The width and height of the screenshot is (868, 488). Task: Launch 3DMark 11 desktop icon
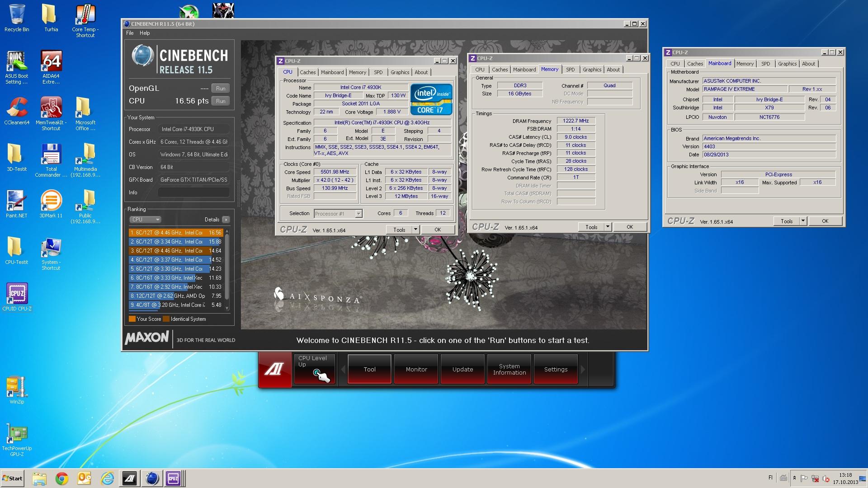(51, 204)
